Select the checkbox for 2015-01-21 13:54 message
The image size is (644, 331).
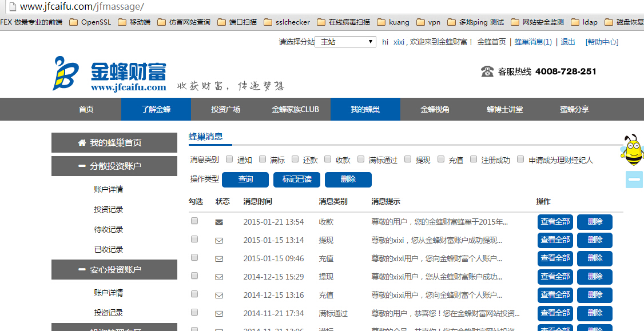tap(194, 221)
